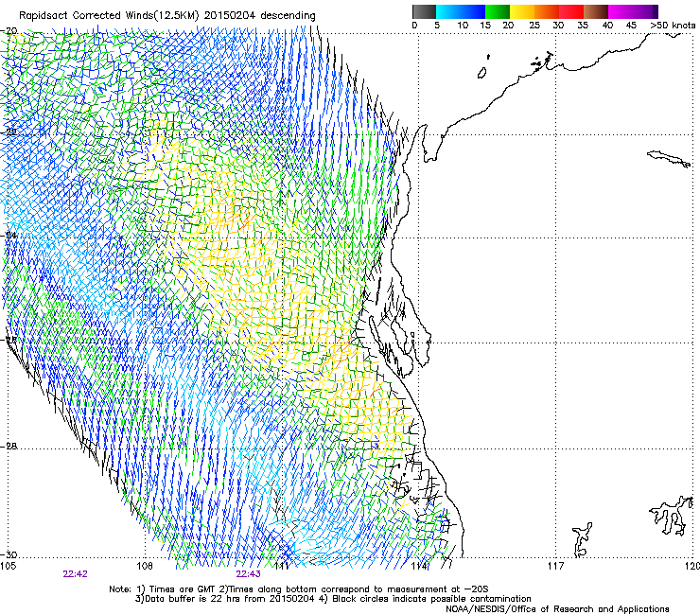This screenshot has height=615, width=700.
Task: Select the brown 35-40 knots legend swatch
Action: point(596,11)
